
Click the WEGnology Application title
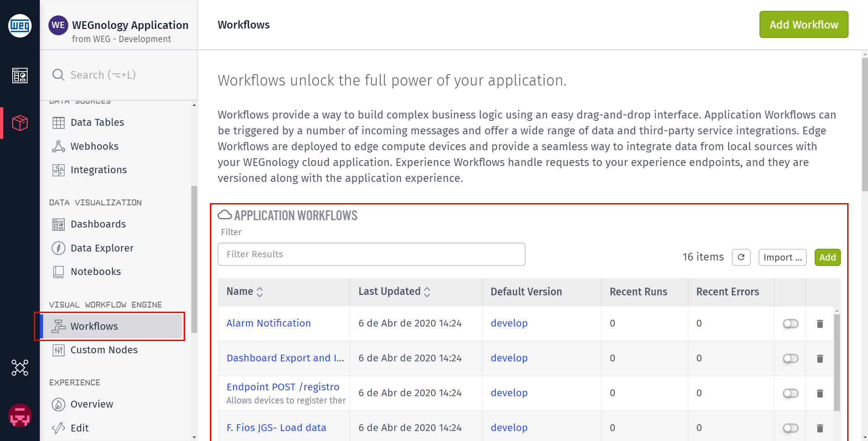pyautogui.click(x=130, y=25)
